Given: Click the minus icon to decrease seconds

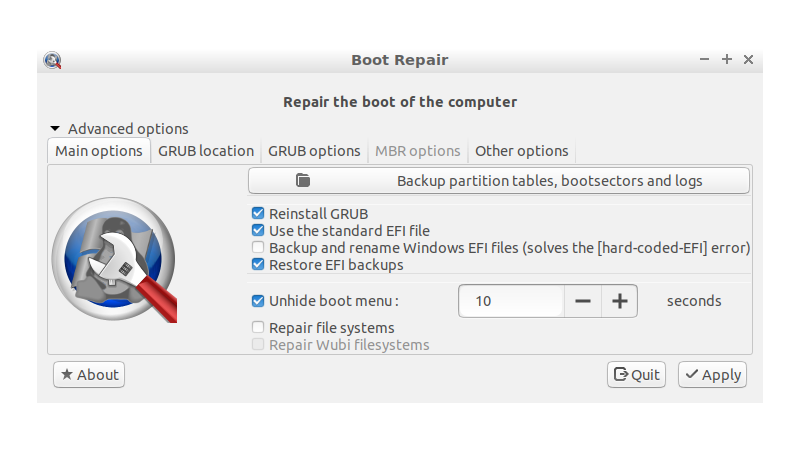Looking at the screenshot, I should 583,301.
